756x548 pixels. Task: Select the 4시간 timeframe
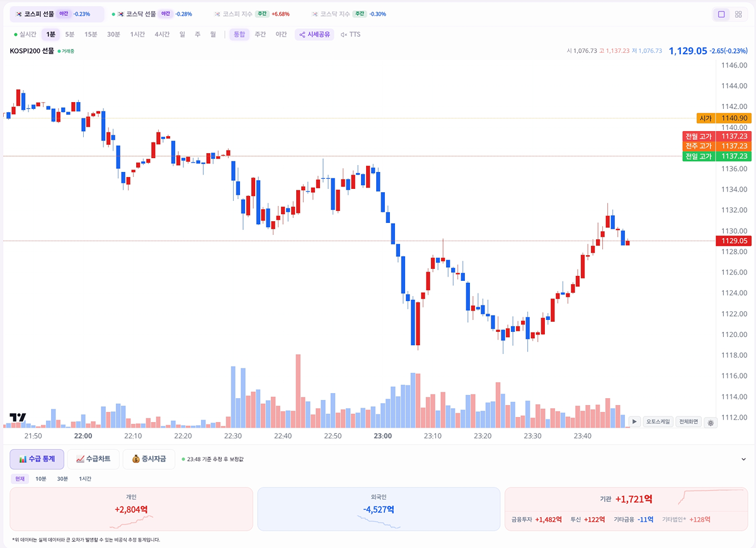(162, 35)
